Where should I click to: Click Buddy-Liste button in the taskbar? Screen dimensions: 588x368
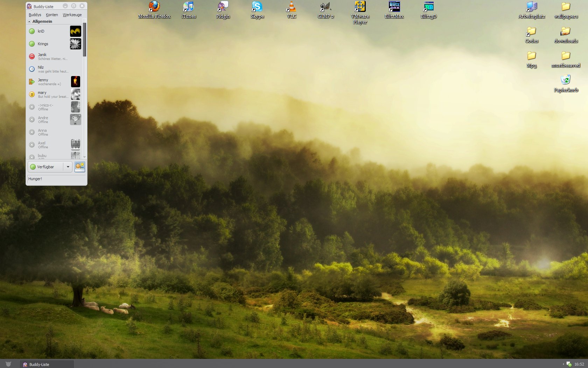(47, 364)
